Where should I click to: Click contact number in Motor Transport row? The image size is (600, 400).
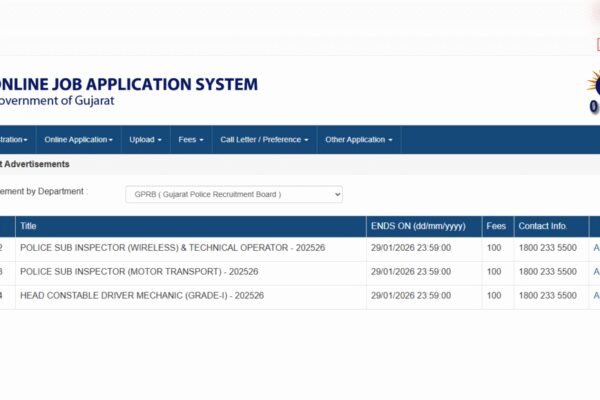tap(548, 272)
